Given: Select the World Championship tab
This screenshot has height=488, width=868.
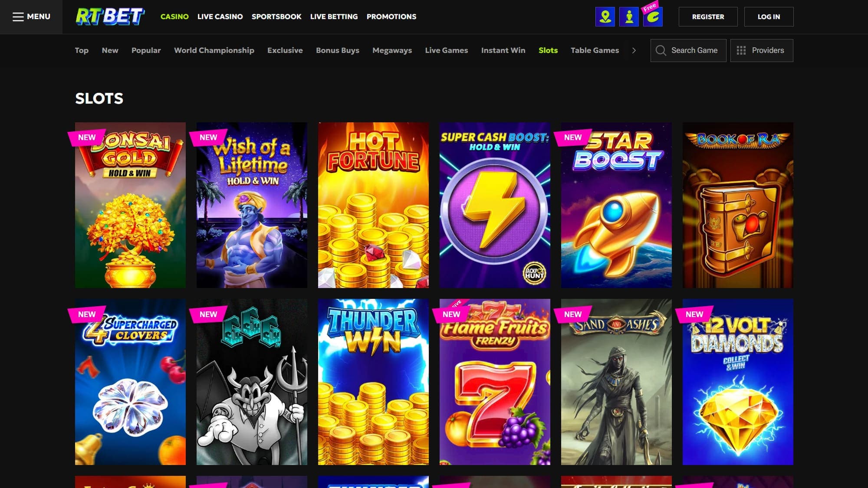Looking at the screenshot, I should pyautogui.click(x=214, y=50).
